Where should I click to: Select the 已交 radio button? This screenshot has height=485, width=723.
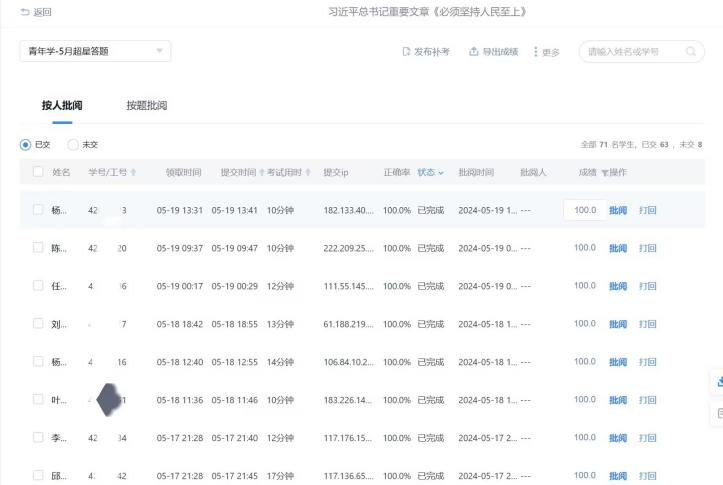pyautogui.click(x=26, y=145)
